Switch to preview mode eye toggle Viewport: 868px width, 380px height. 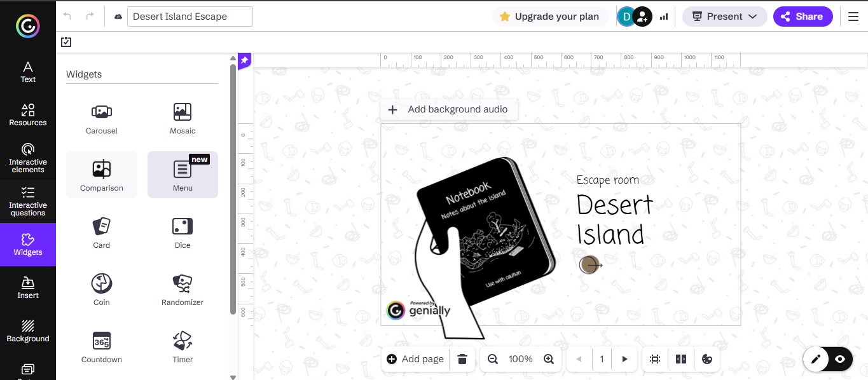[x=840, y=359]
